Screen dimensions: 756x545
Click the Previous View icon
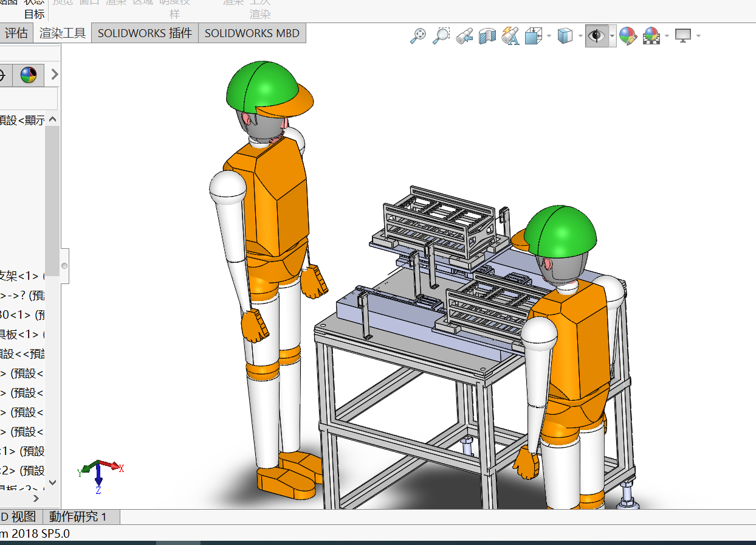click(465, 36)
